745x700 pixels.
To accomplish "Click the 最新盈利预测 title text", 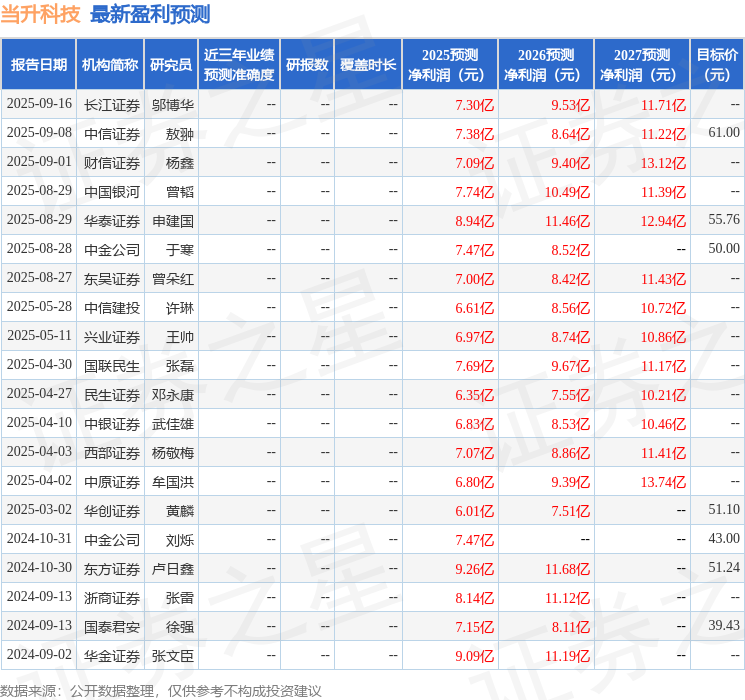I will 150,14.
